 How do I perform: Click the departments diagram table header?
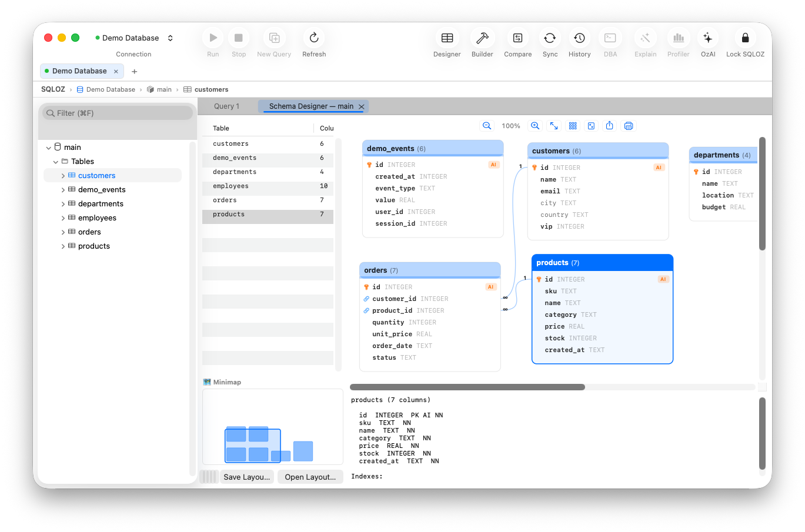click(723, 155)
